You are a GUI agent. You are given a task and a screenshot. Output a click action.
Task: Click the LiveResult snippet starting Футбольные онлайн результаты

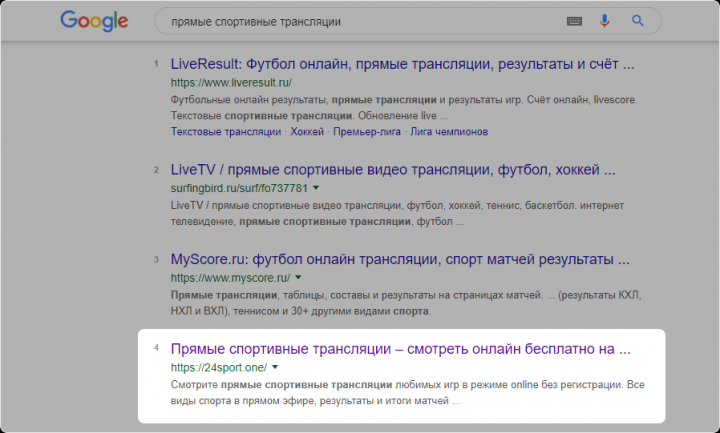(404, 107)
